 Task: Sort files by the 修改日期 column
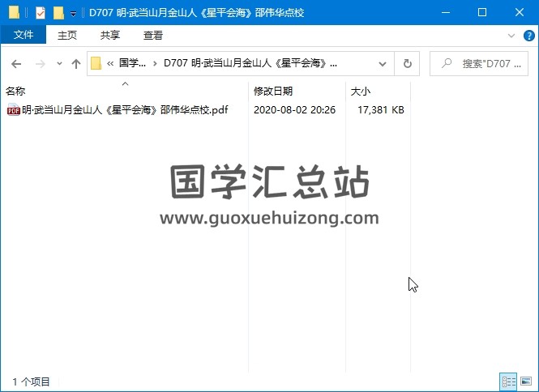(x=273, y=92)
